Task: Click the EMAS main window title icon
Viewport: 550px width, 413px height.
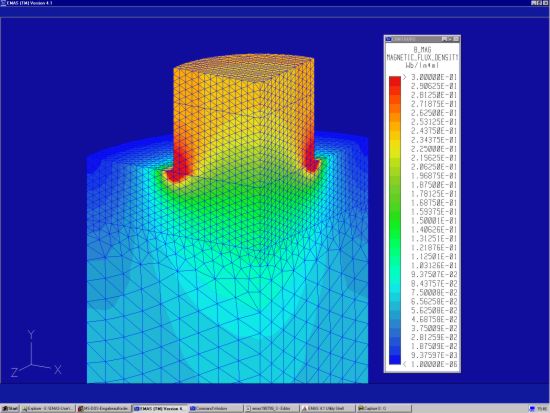Action: pyautogui.click(x=3, y=3)
